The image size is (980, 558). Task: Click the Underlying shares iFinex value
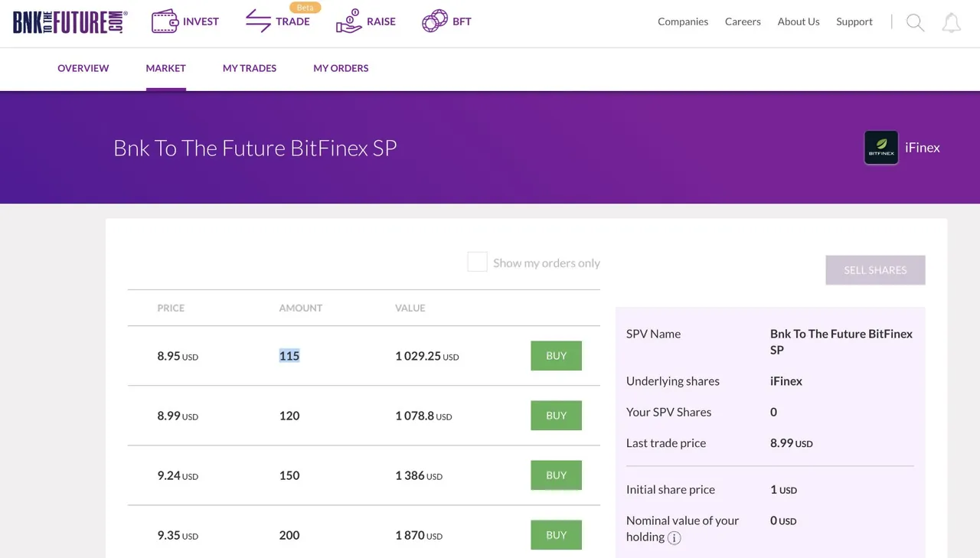tap(786, 381)
